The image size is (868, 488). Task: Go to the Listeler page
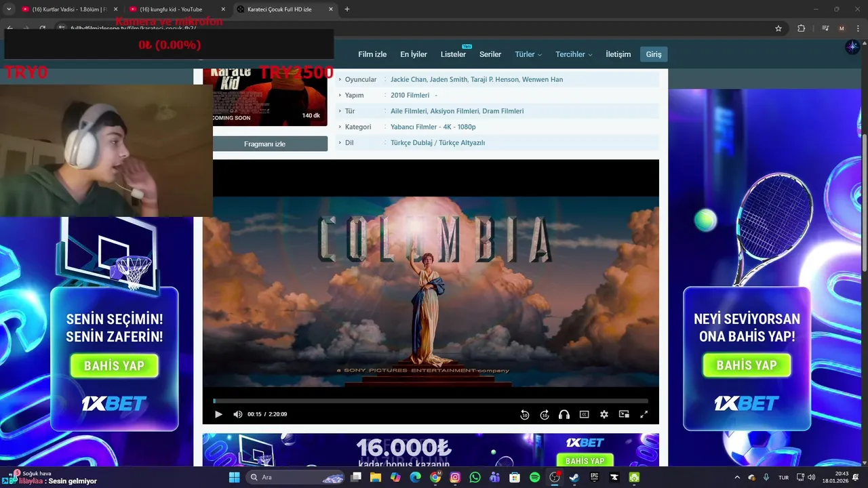pos(453,54)
